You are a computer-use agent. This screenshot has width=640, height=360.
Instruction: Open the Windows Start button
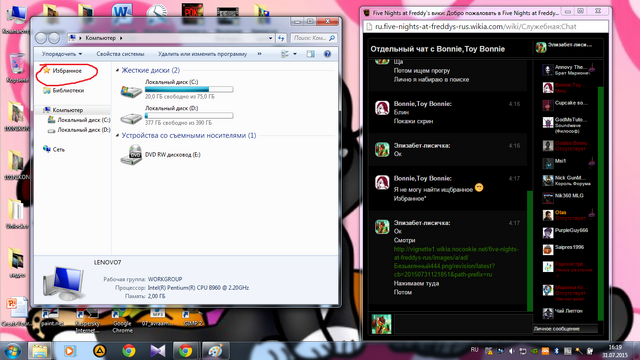(12, 351)
